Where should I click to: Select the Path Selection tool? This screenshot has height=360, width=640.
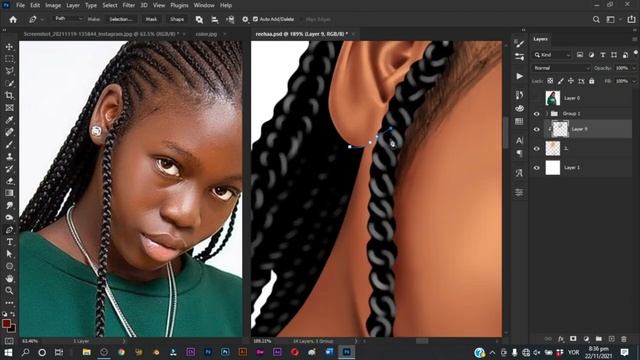click(9, 254)
